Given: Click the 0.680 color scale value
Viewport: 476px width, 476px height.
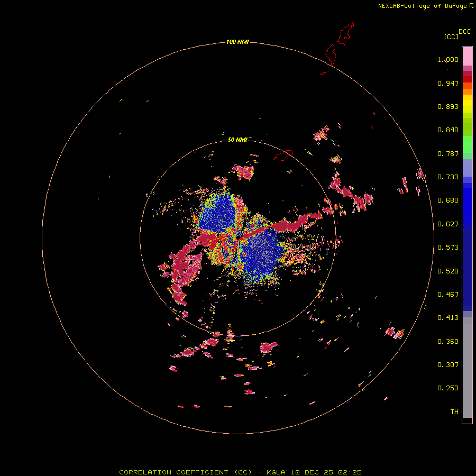Looking at the screenshot, I should (448, 200).
